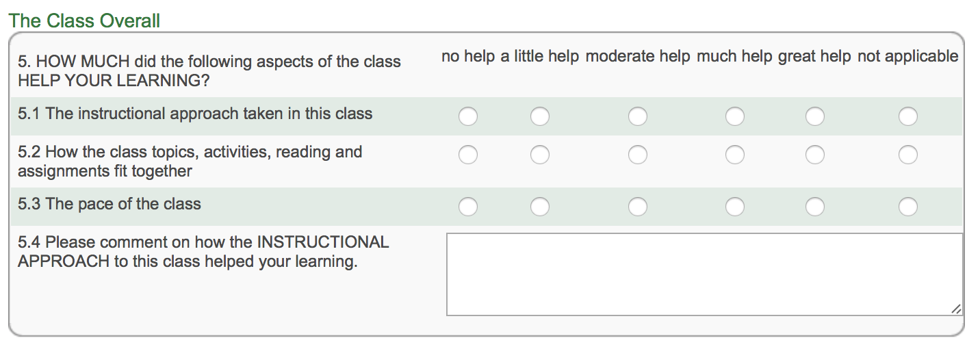The image size is (980, 349).
Task: Select "great help" for 5.3 pace of class
Action: (x=814, y=207)
